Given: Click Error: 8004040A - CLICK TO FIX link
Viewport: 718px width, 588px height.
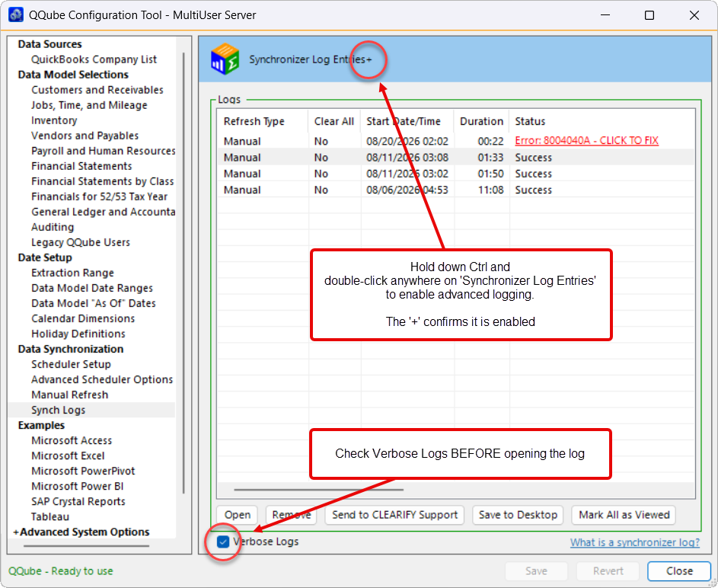Looking at the screenshot, I should tap(586, 141).
